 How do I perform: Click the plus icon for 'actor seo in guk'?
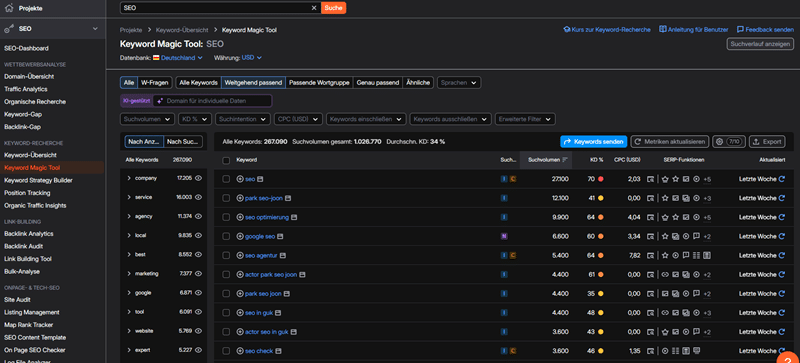pyautogui.click(x=240, y=332)
